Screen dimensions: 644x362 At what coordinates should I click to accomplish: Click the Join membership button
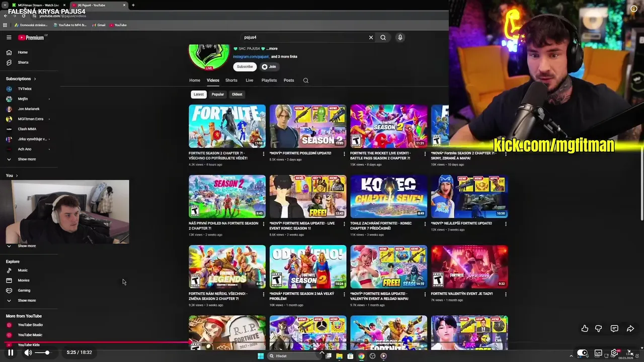[x=269, y=67]
